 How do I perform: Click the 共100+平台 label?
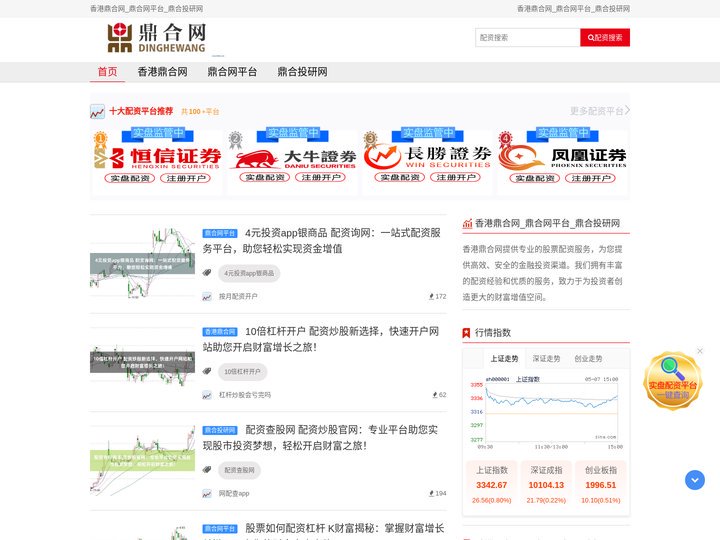coord(200,112)
